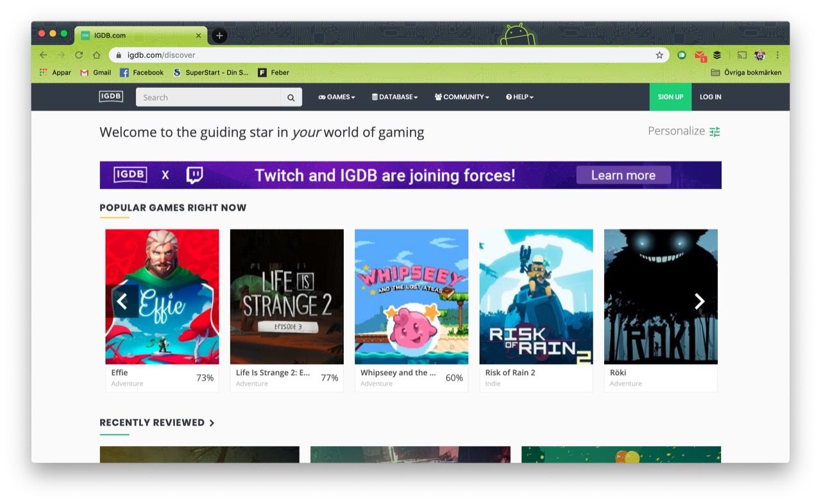The height and width of the screenshot is (504, 821).
Task: Click Chrome back arrow button
Action: click(x=43, y=55)
